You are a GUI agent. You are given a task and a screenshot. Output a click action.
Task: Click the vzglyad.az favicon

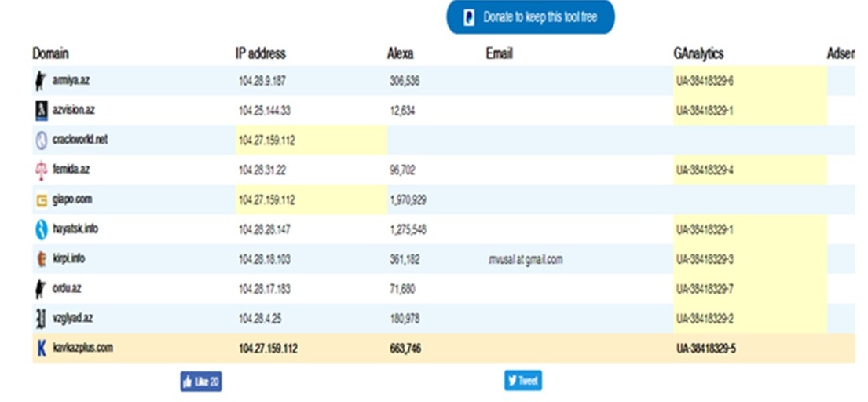(41, 319)
